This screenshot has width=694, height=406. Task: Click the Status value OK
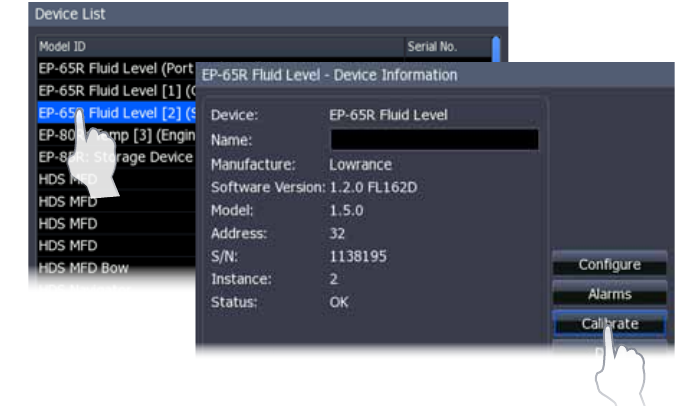tap(339, 302)
